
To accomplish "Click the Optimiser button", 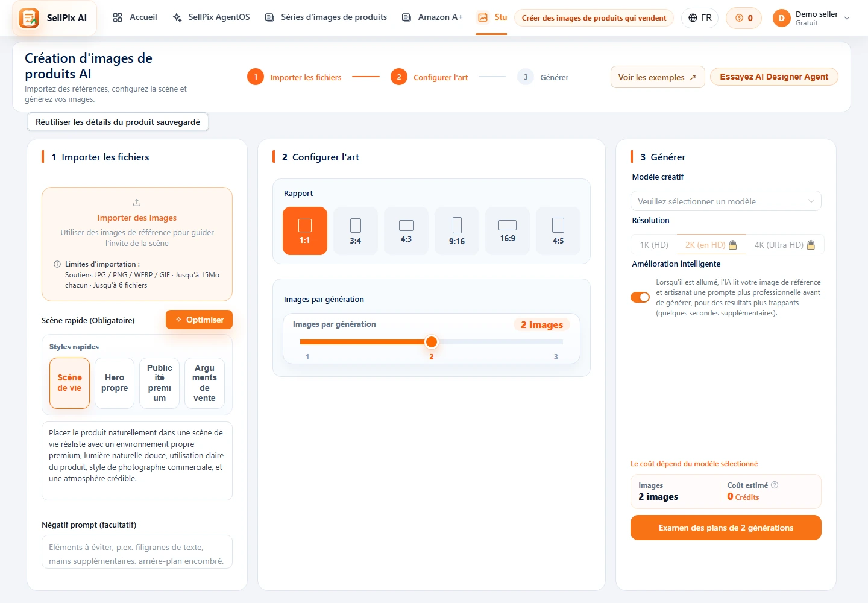I will [x=199, y=320].
